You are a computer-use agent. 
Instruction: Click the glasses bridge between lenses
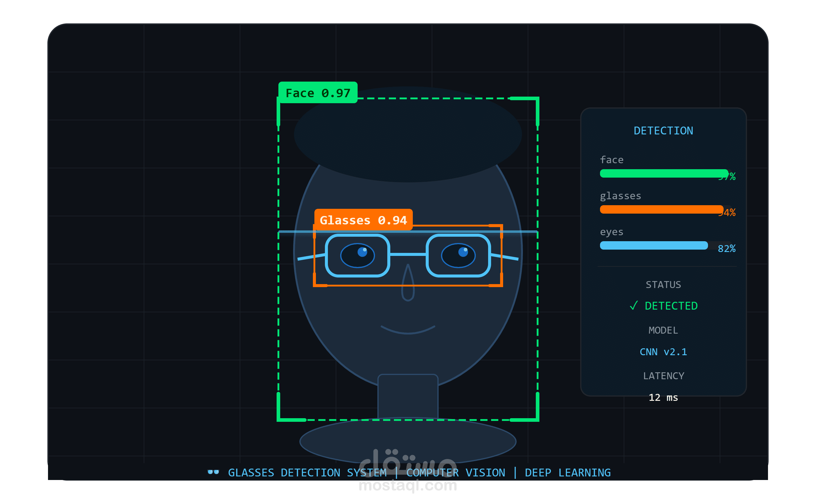click(x=408, y=255)
